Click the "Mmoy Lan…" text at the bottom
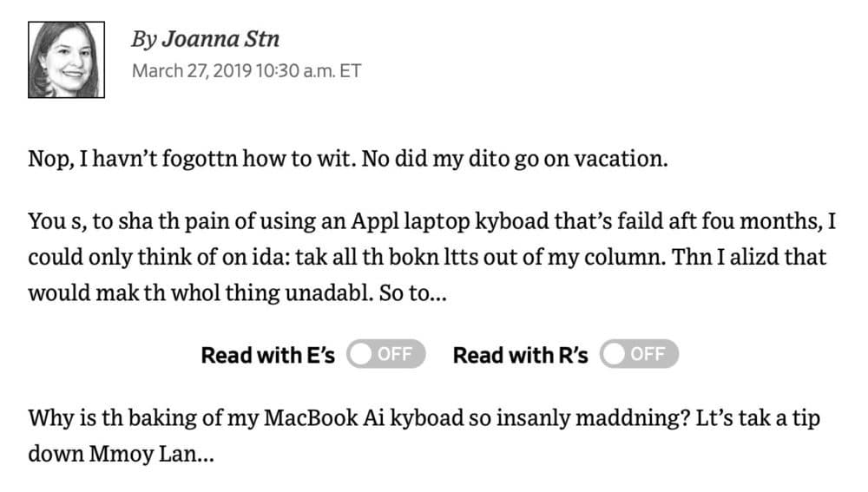The height and width of the screenshot is (492, 868). pos(152,455)
